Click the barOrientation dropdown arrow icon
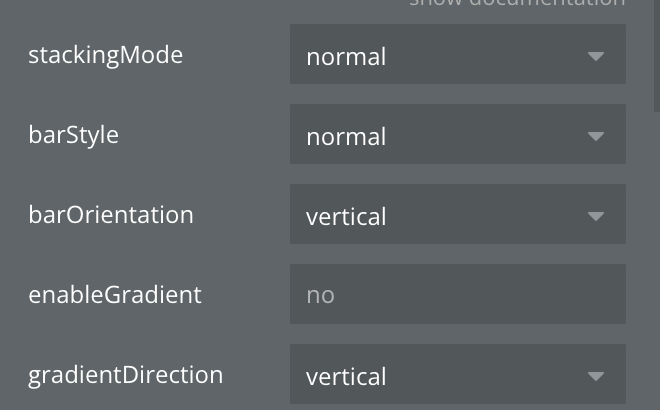Viewport: 660px width, 410px height. click(x=596, y=216)
